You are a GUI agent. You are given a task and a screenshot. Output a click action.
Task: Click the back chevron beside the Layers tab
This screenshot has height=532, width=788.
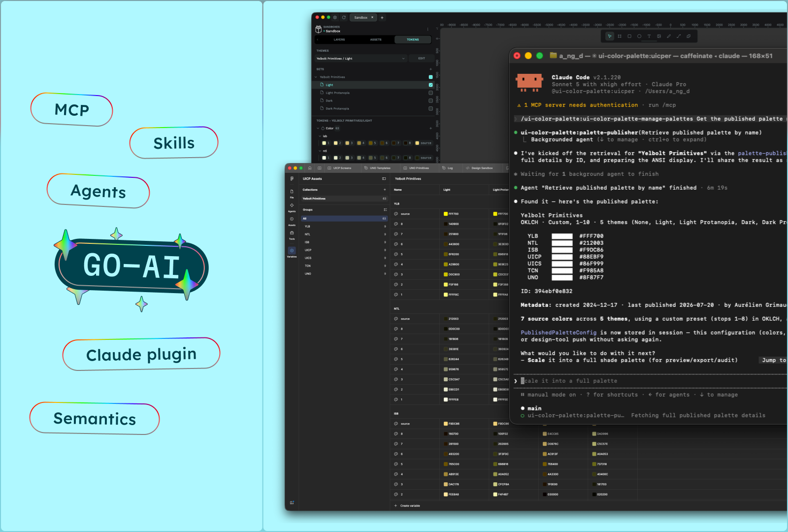(318, 39)
